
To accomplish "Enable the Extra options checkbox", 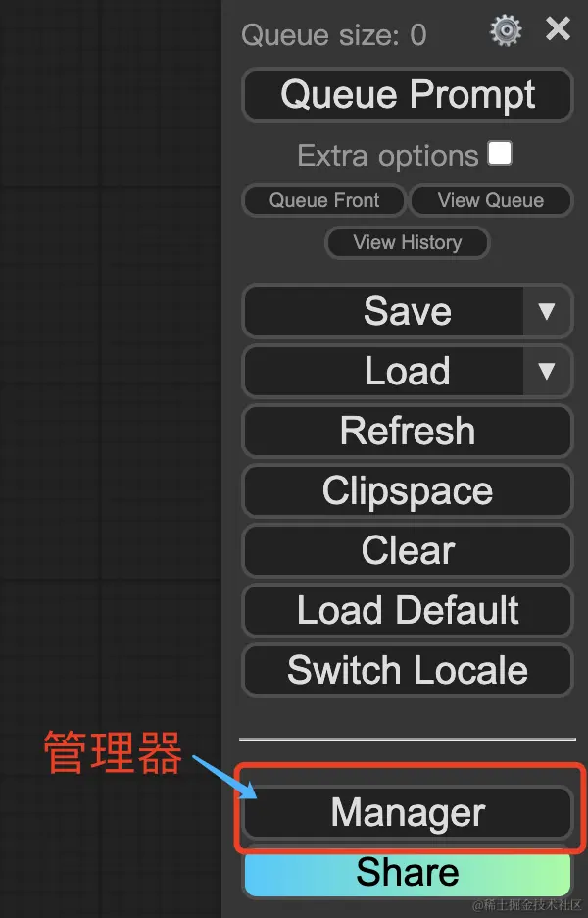I will click(x=500, y=153).
